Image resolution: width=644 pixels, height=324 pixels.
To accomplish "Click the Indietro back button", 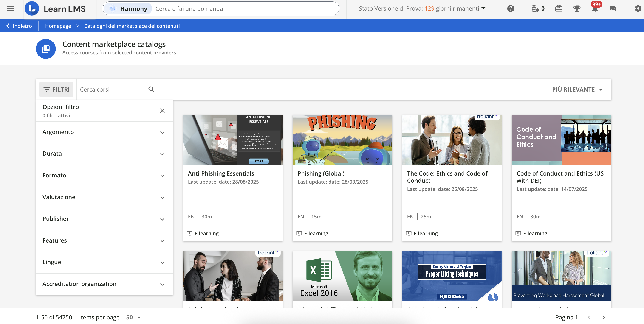I will pos(19,26).
